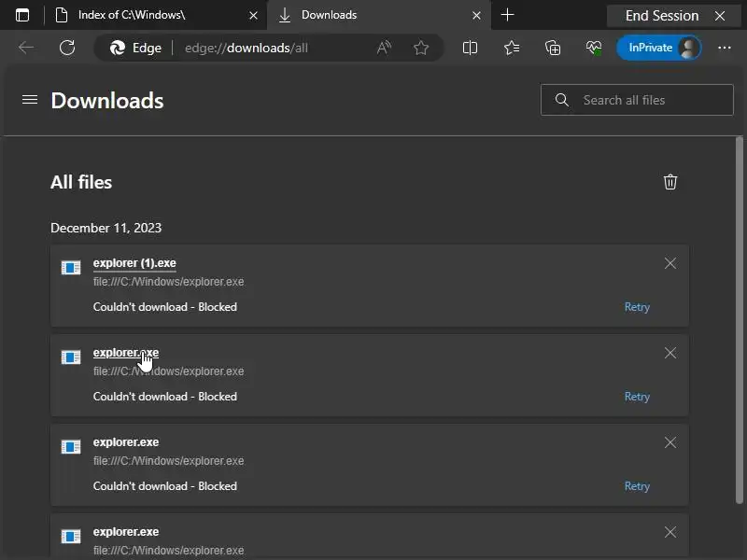747x560 pixels.
Task: Close the Downloads tab
Action: [x=476, y=16]
